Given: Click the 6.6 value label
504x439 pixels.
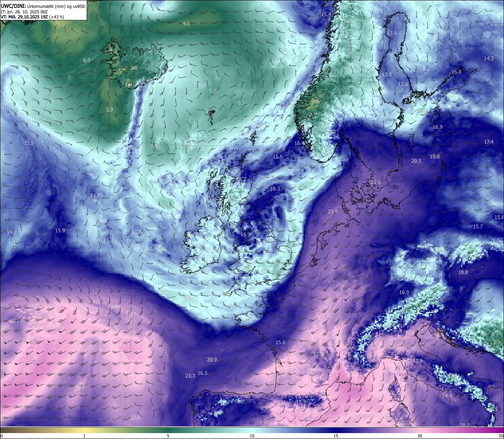Looking at the screenshot, I should click(x=213, y=91).
